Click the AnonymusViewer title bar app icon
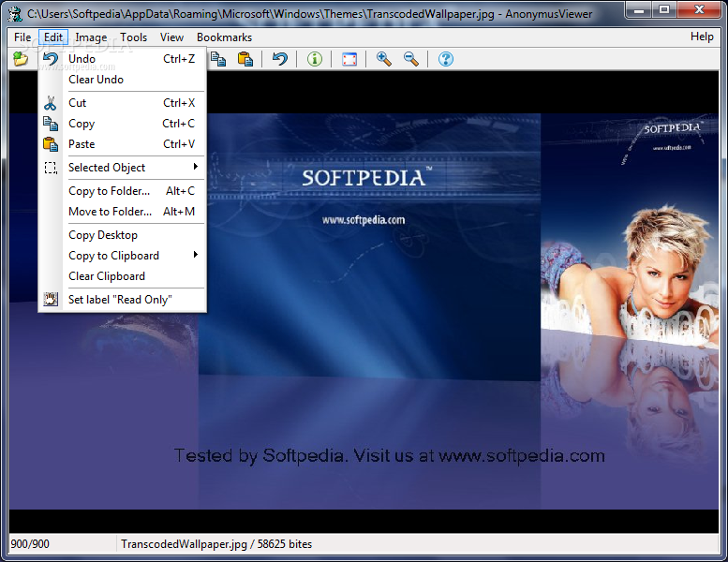Viewport: 728px width, 562px height. point(15,14)
